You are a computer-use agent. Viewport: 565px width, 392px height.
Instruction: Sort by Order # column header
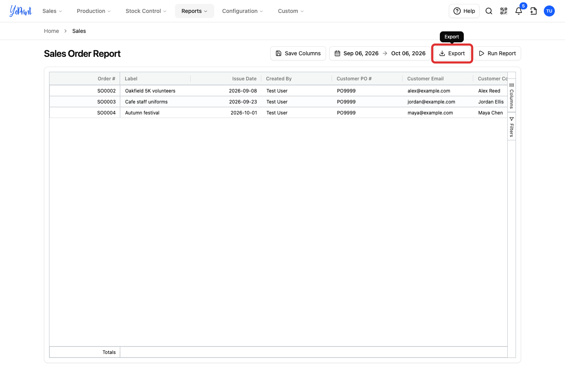click(x=85, y=79)
